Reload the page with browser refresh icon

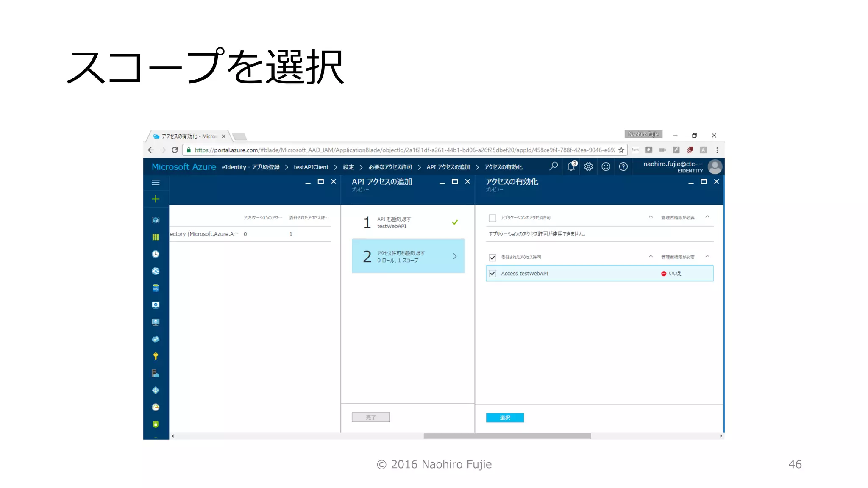[175, 150]
